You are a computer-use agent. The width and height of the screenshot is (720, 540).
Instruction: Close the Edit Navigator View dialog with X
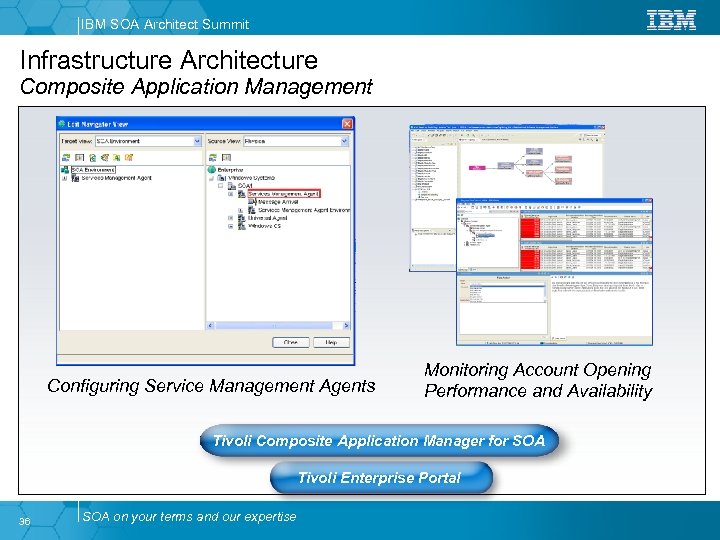point(348,124)
